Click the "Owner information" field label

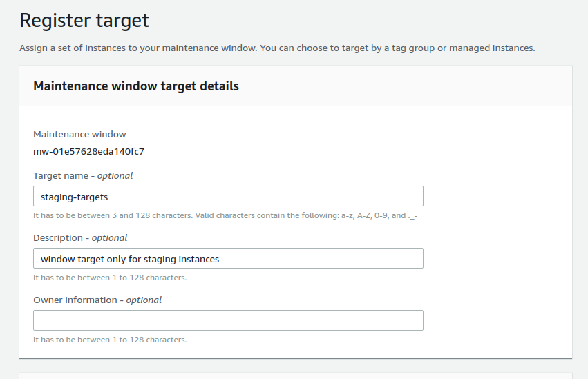(x=77, y=300)
